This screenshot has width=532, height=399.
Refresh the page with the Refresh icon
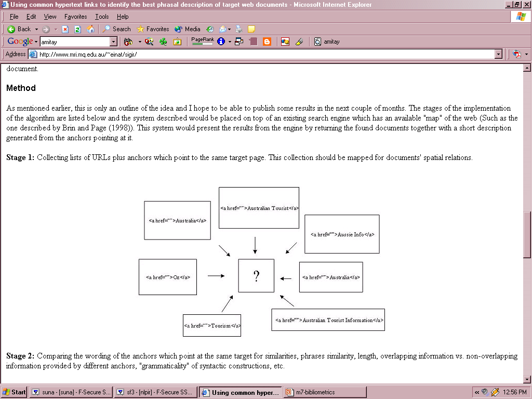[77, 29]
